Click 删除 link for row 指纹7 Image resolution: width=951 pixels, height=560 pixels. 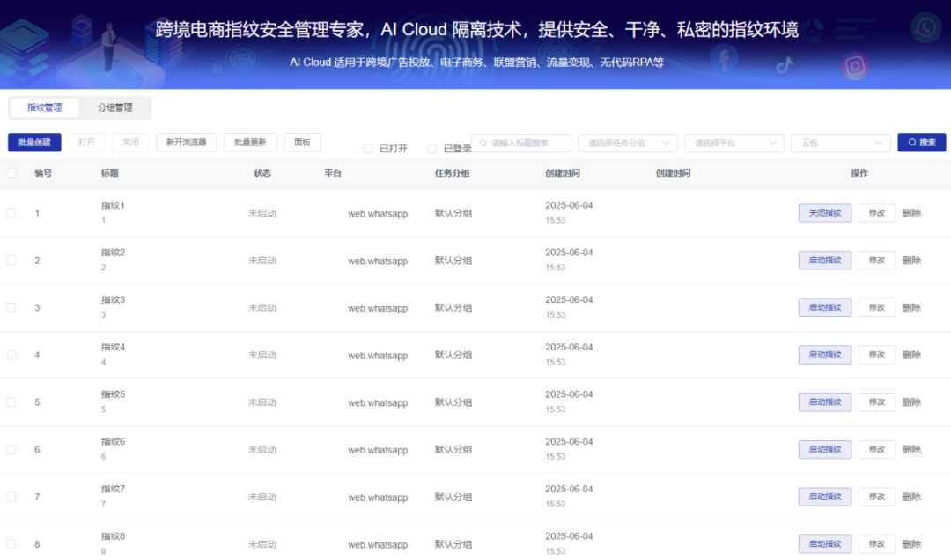911,497
